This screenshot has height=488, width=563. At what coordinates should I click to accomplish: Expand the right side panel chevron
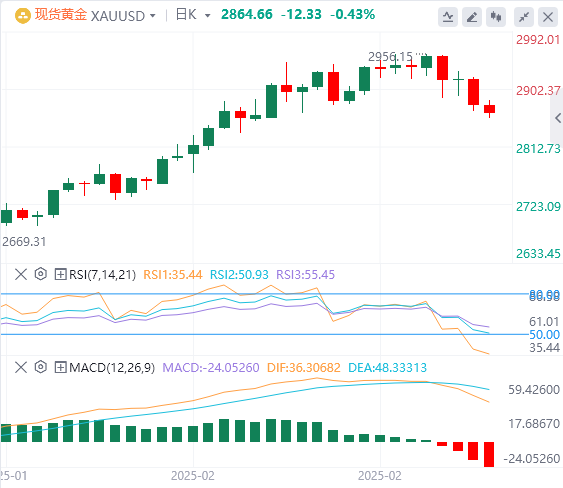[557, 118]
